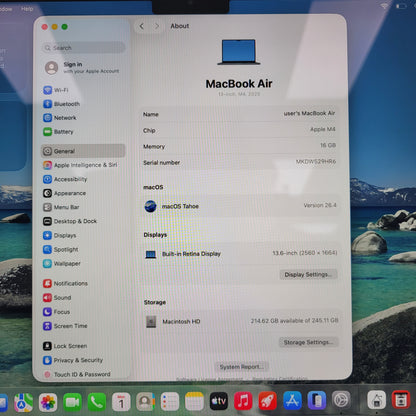Viewport: 416px width, 416px height.
Task: Go back with the left chevron
Action: pyautogui.click(x=142, y=26)
